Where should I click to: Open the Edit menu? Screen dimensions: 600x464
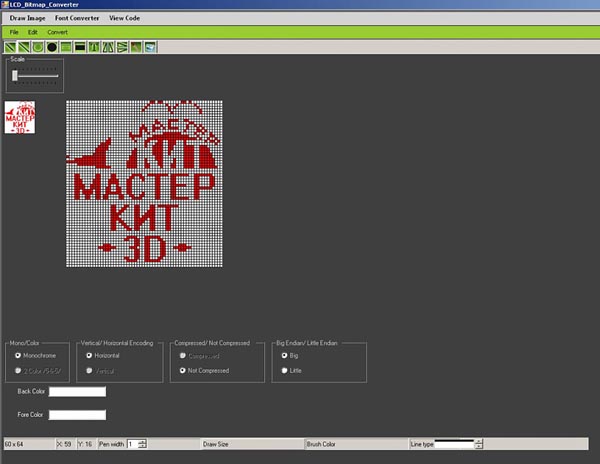tap(33, 32)
